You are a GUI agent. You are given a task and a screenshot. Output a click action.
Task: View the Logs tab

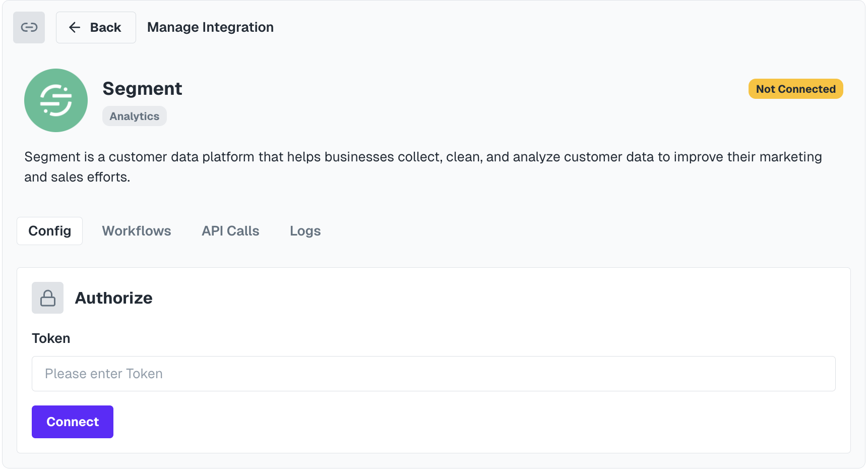(x=305, y=230)
